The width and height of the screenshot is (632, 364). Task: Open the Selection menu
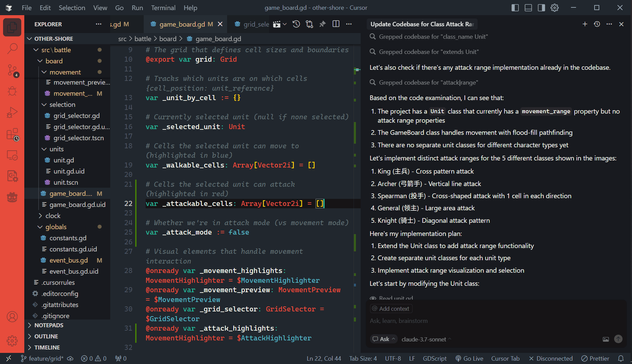click(72, 8)
